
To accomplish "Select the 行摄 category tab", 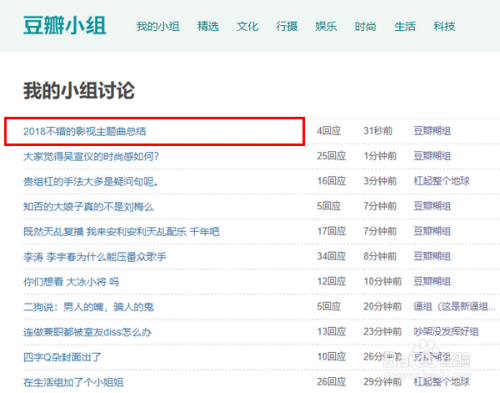I will [x=287, y=26].
